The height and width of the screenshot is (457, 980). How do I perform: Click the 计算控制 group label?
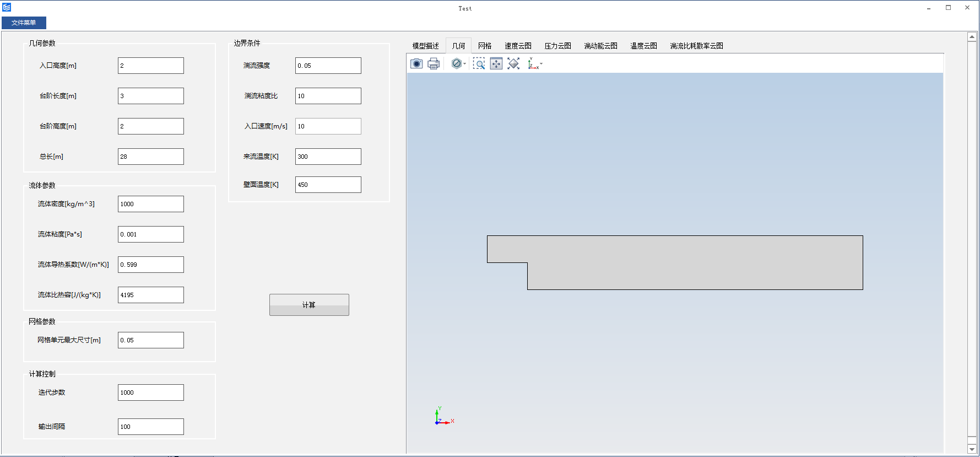[x=42, y=374]
